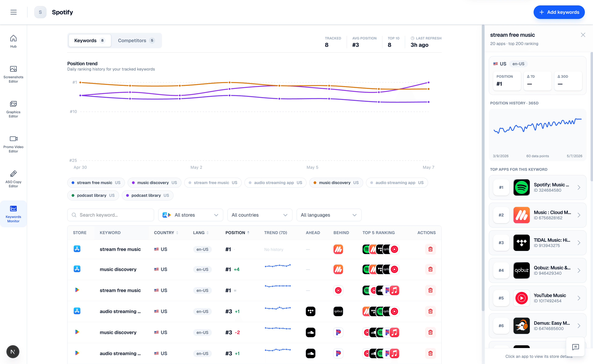
Task: Delete the App Store music discovery row
Action: click(x=430, y=269)
